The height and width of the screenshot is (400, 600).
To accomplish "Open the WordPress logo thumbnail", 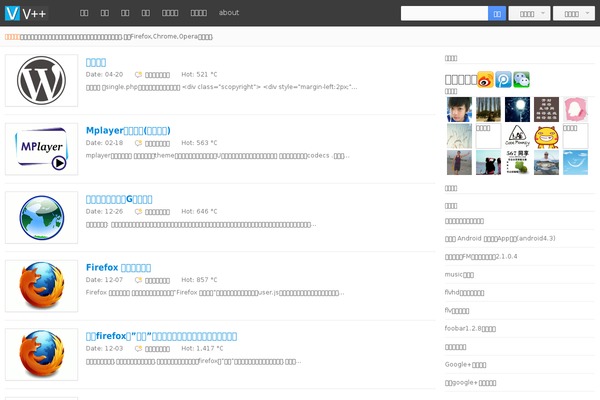I will click(x=41, y=80).
